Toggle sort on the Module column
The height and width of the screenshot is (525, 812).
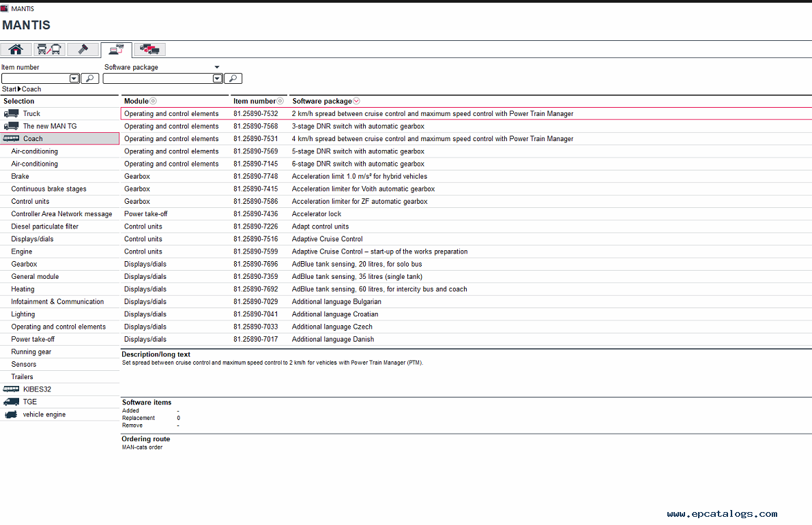(153, 101)
